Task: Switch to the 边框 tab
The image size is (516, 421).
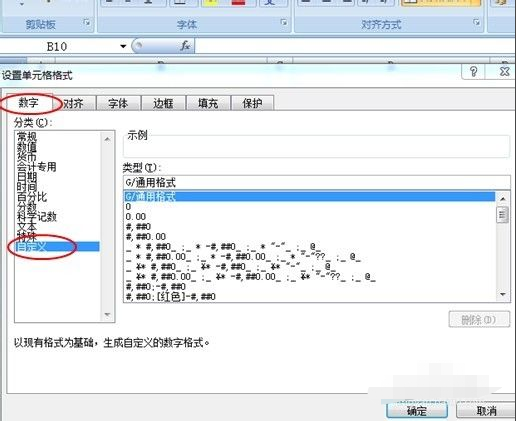Action: [x=163, y=103]
